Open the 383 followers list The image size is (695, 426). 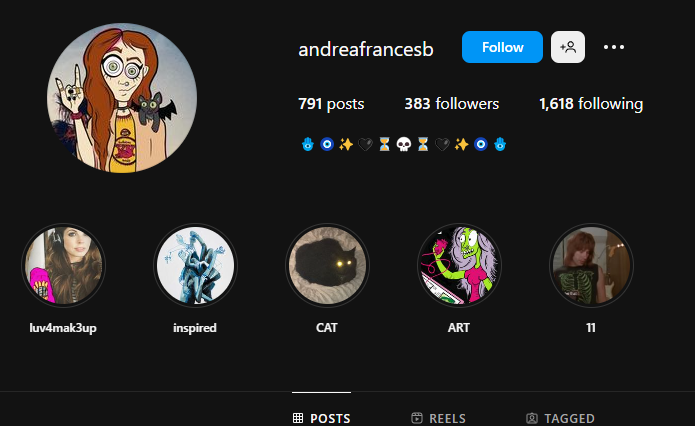tap(452, 104)
